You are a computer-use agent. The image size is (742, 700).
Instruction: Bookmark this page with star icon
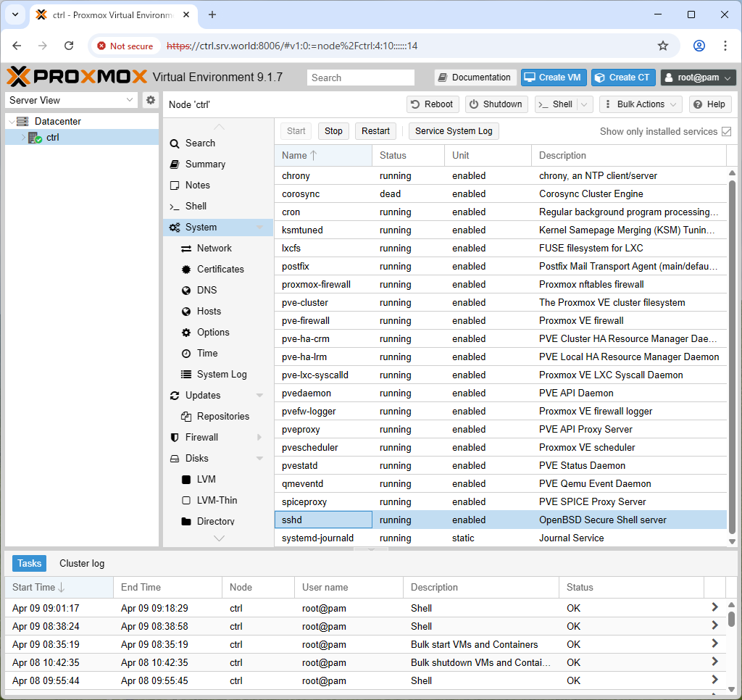[663, 46]
